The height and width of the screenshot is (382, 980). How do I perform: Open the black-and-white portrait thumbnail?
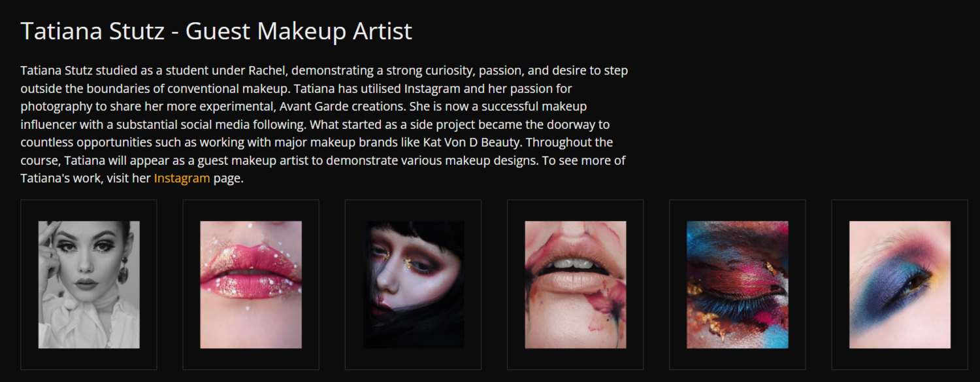tap(89, 285)
